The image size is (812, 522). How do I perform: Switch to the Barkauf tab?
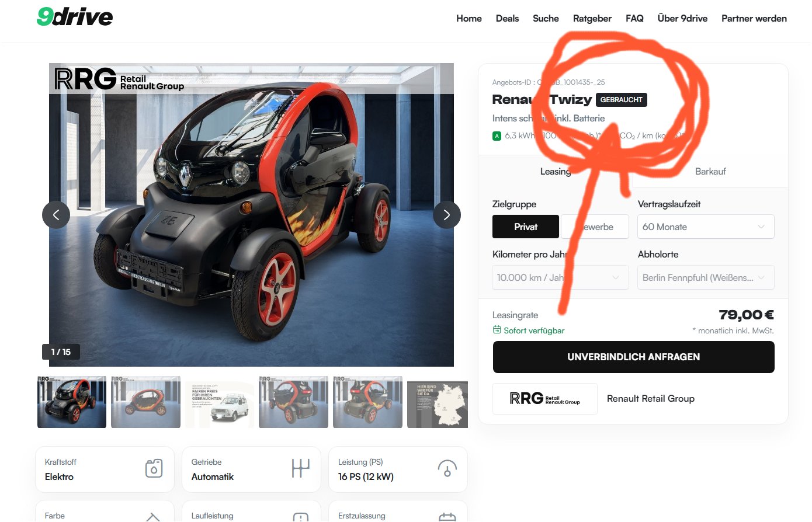(x=710, y=171)
